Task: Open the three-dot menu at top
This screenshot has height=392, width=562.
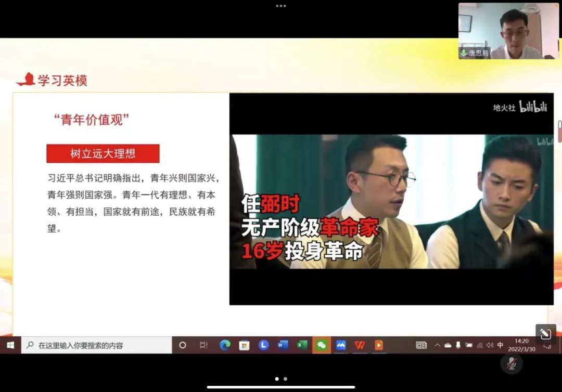Action: (281, 6)
